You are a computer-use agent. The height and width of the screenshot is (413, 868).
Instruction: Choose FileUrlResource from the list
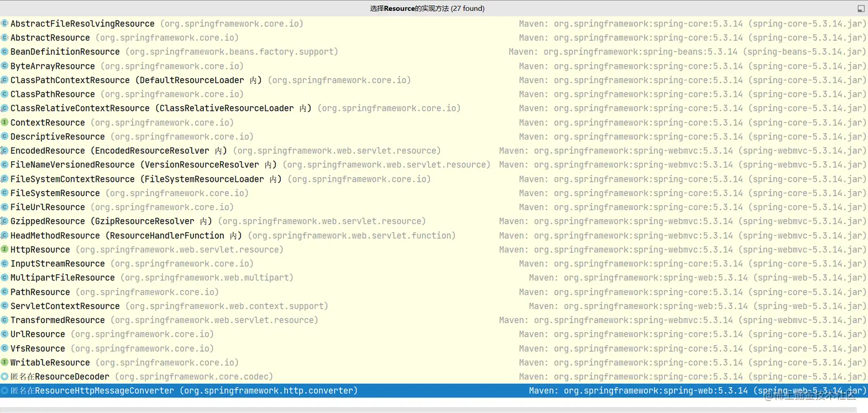(x=434, y=207)
